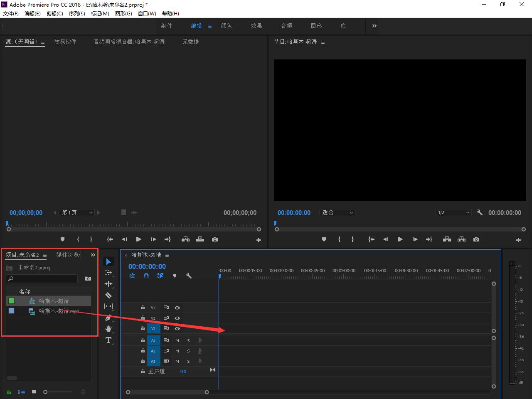The height and width of the screenshot is (399, 532).
Task: Toggle lock on track V3
Action: click(143, 308)
